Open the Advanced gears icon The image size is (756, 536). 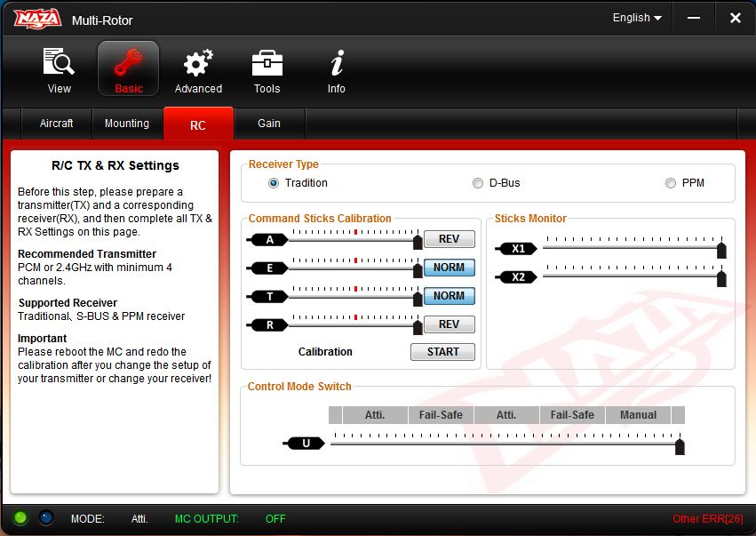click(x=198, y=64)
